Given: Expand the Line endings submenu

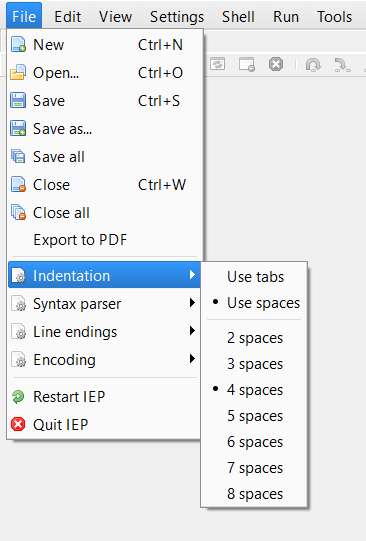Looking at the screenshot, I should 104,332.
